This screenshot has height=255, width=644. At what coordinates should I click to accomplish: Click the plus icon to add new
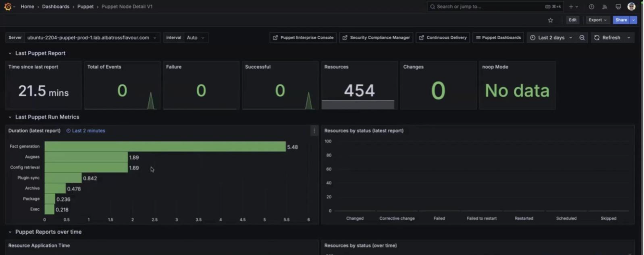click(x=571, y=7)
